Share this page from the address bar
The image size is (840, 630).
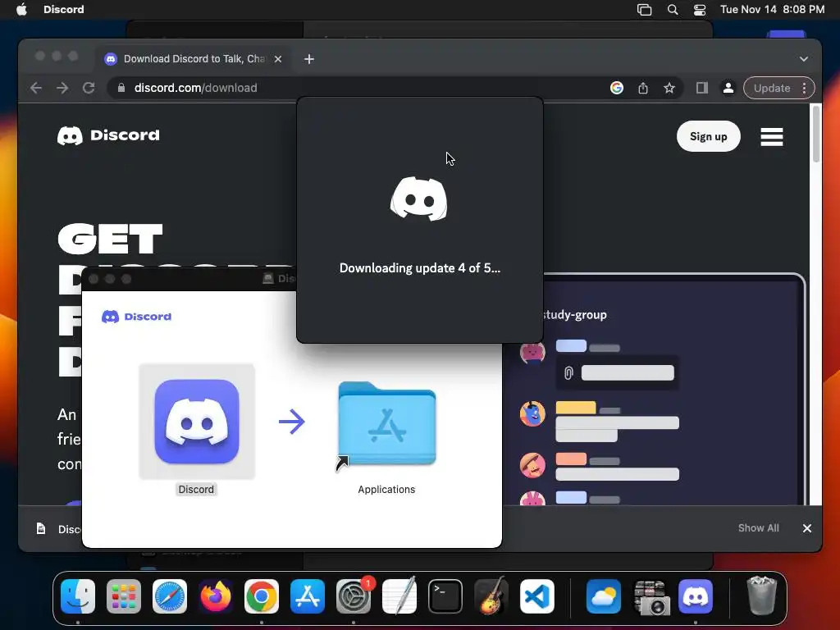(643, 88)
